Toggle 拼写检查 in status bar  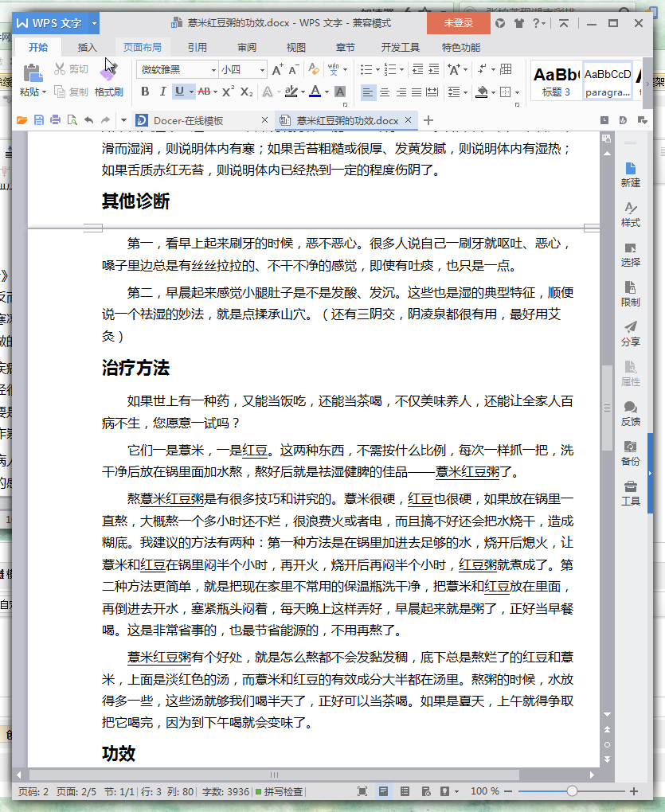pyautogui.click(x=280, y=791)
